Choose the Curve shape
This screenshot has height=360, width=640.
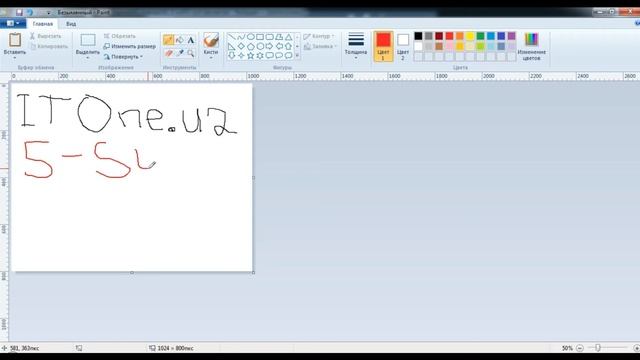[x=241, y=37]
